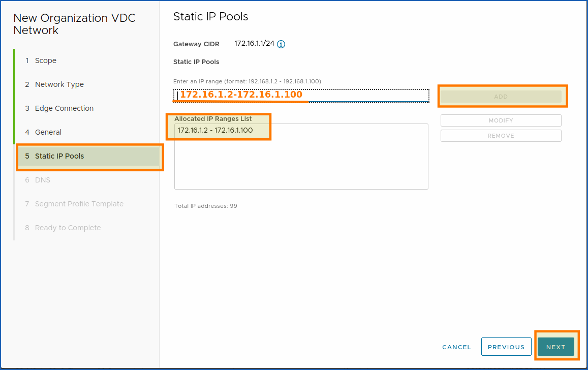Click the ADD button

point(501,96)
